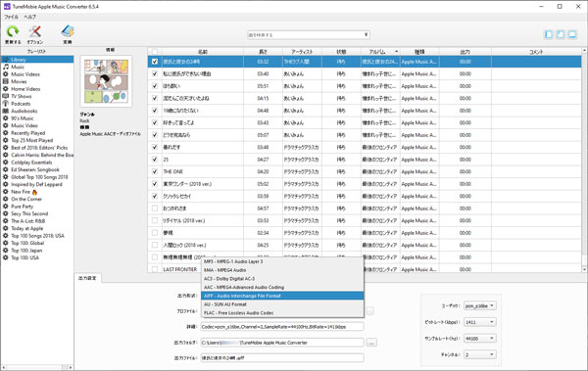Open the bitrate dropdown showing 1411
The width and height of the screenshot is (588, 371).
[x=480, y=322]
